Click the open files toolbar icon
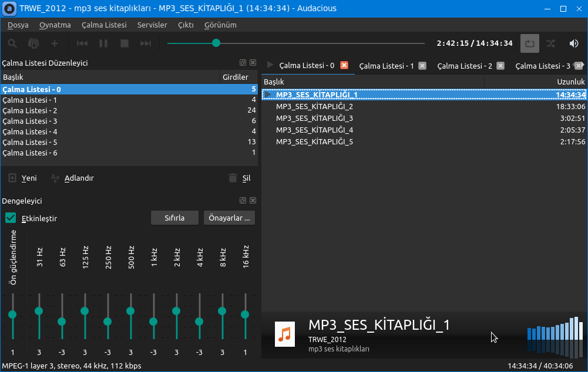Screen dimensions: 588x372 [33, 43]
